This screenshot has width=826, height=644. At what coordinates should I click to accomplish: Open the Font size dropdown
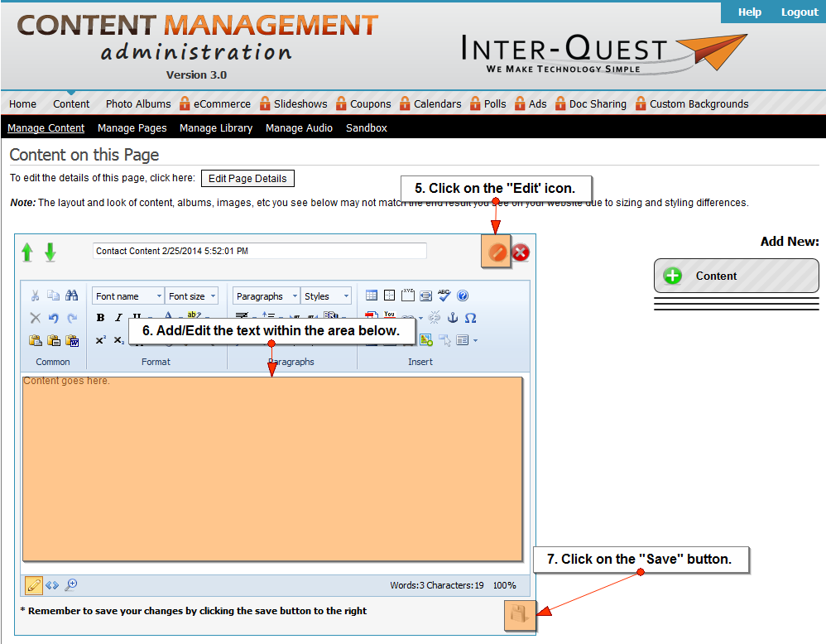click(x=192, y=296)
